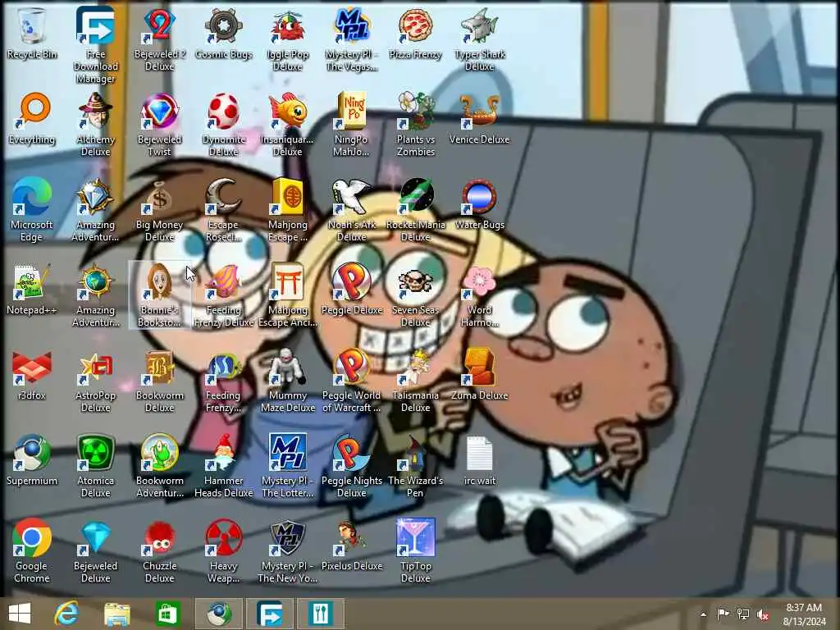Show hidden system tray icons
The width and height of the screenshot is (840, 630).
[x=703, y=614]
